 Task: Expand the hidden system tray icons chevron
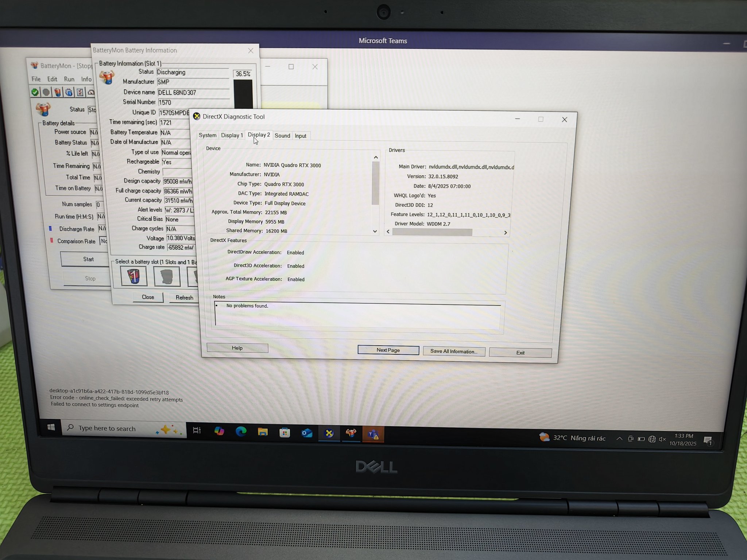coord(619,439)
